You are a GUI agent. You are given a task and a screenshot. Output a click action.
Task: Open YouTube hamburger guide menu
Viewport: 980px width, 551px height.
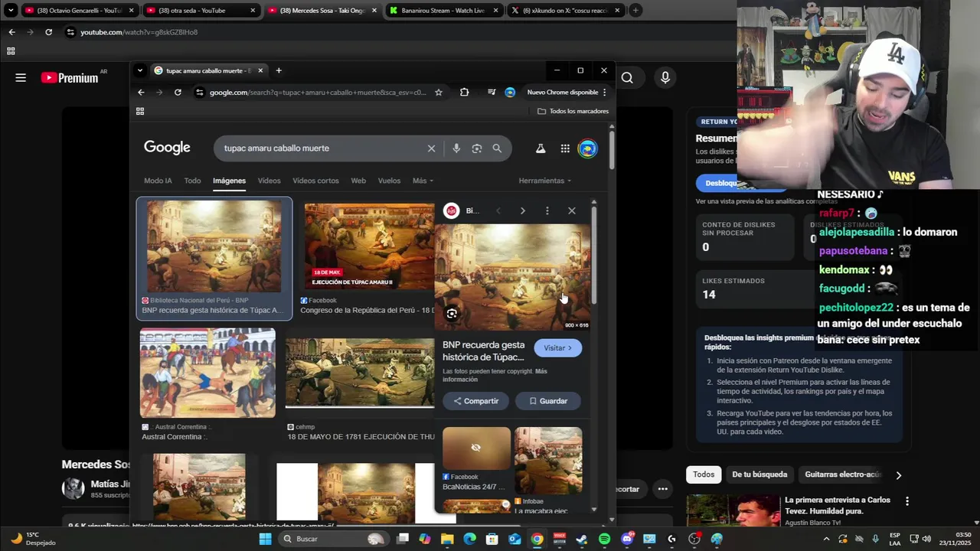point(21,77)
